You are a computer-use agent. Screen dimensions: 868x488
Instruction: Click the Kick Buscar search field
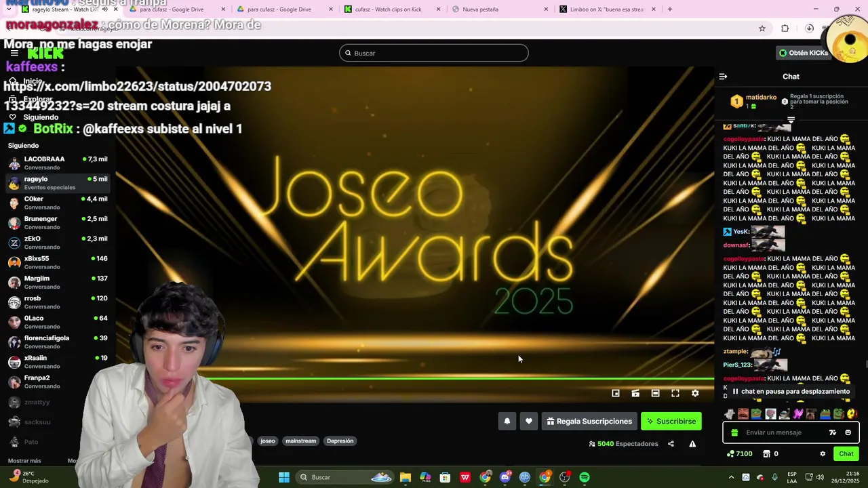click(x=434, y=53)
